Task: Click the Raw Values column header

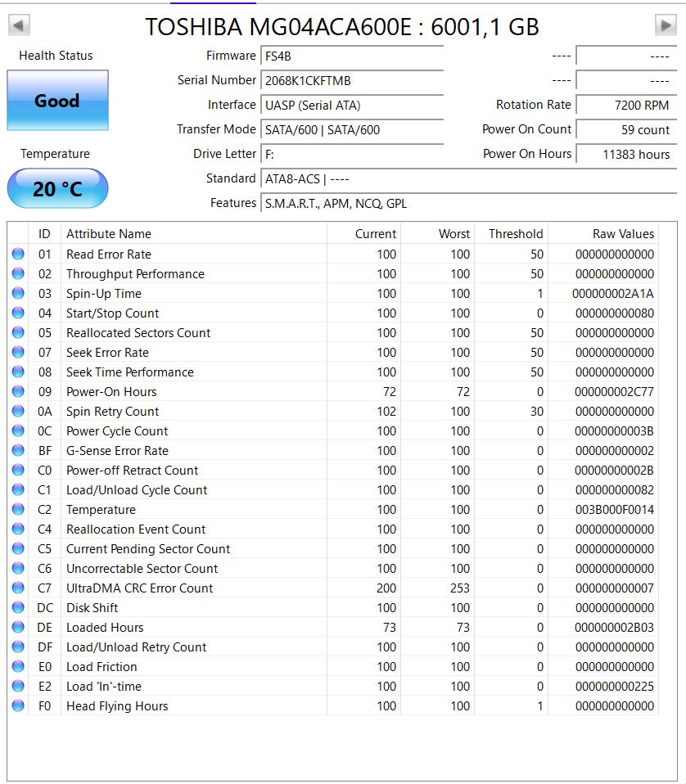Action: (x=603, y=233)
